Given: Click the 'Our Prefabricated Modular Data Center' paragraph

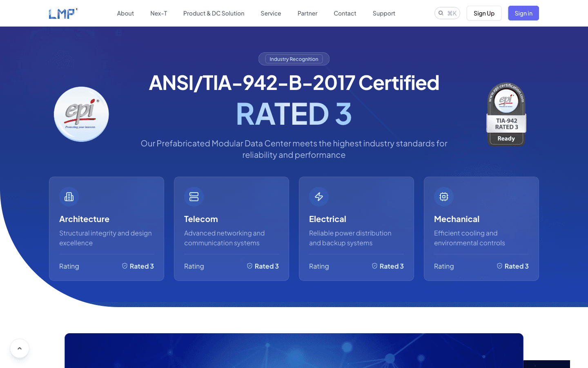Looking at the screenshot, I should point(294,149).
